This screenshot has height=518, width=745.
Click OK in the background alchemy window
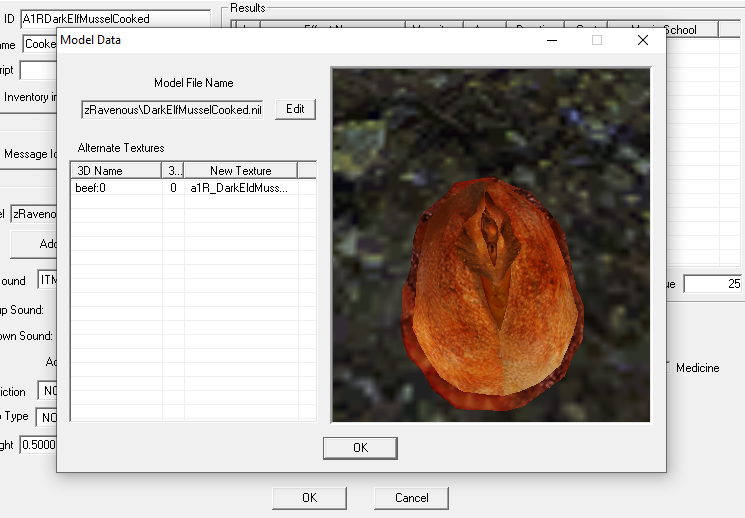309,498
